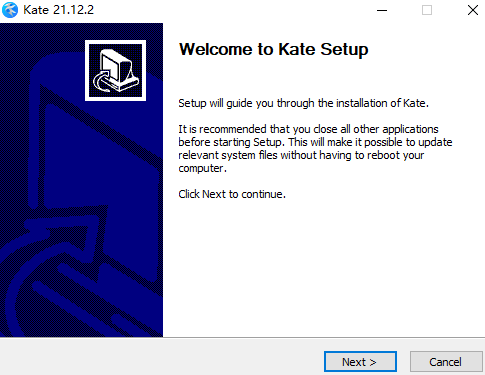Click the "It is recommended" paragraph
Screen dimensions: 485x375
click(x=315, y=148)
